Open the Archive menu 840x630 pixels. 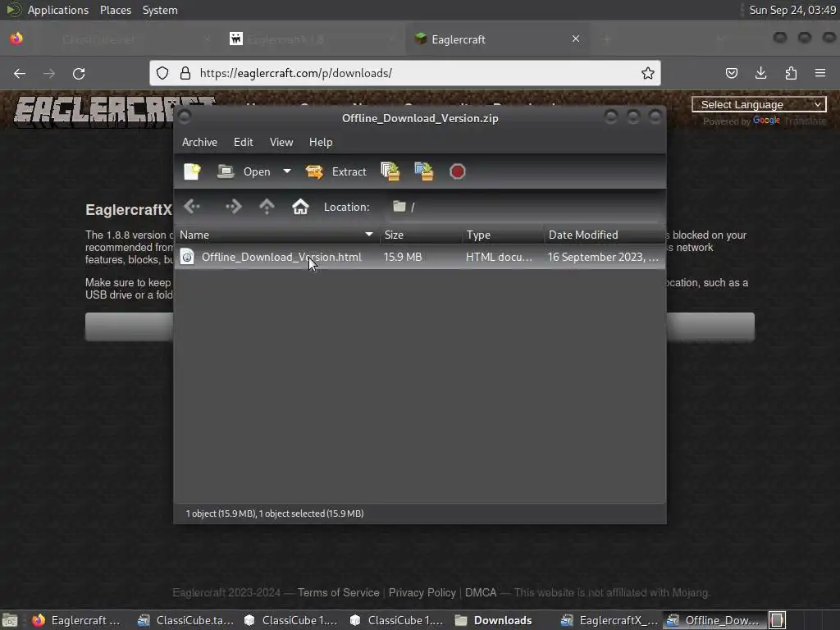(199, 142)
